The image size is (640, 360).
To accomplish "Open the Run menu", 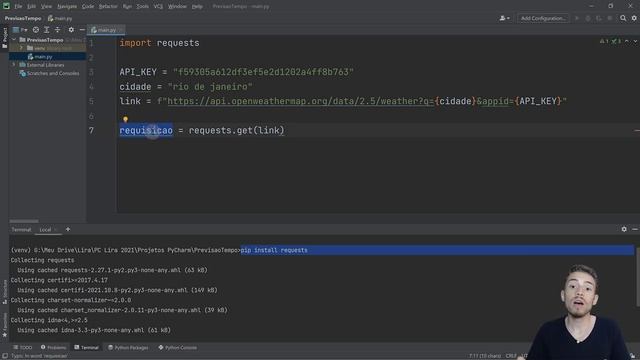I will tap(127, 7).
